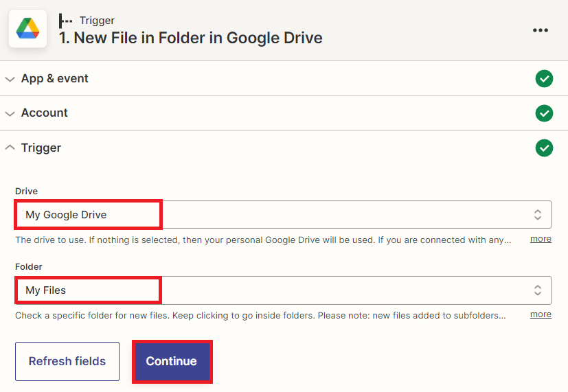
Task: Show more of the Folder help text
Action: coord(541,314)
